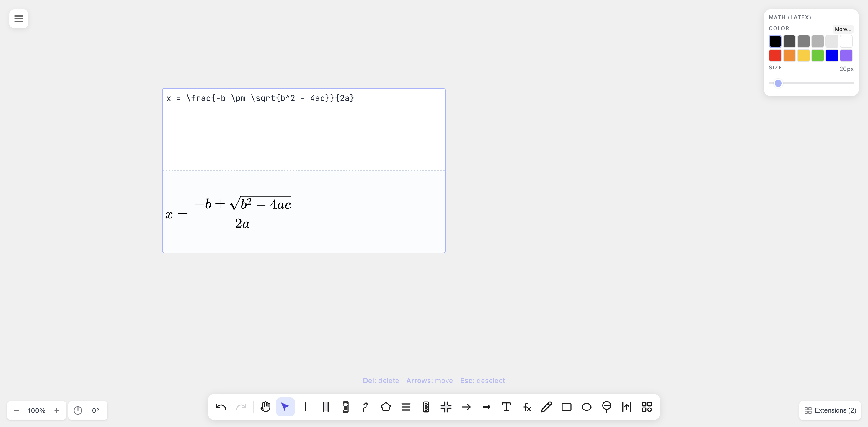Select the intersection tool

(x=446, y=407)
